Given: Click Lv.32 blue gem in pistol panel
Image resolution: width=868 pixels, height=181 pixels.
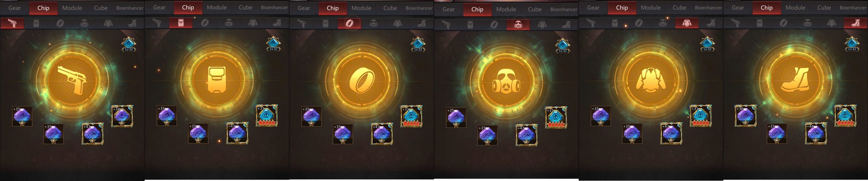Looking at the screenshot, I should point(129,44).
